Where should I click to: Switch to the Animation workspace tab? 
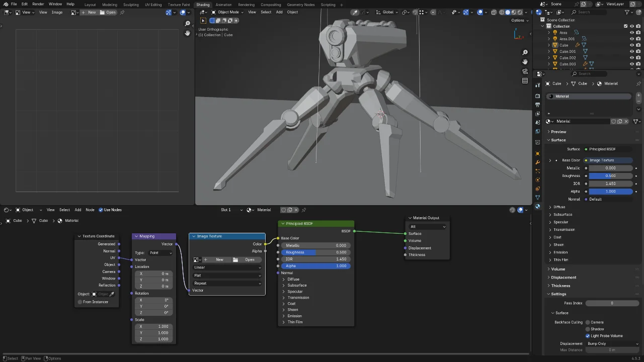pos(224,5)
